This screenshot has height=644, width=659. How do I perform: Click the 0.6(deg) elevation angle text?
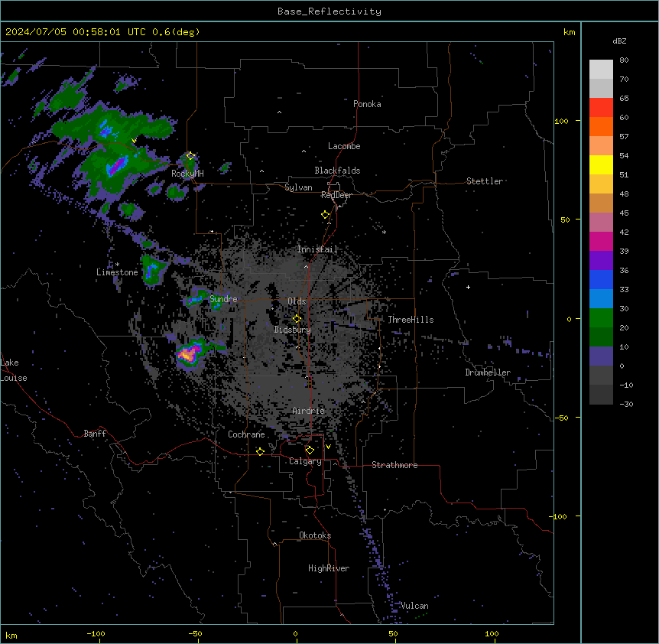coord(176,32)
